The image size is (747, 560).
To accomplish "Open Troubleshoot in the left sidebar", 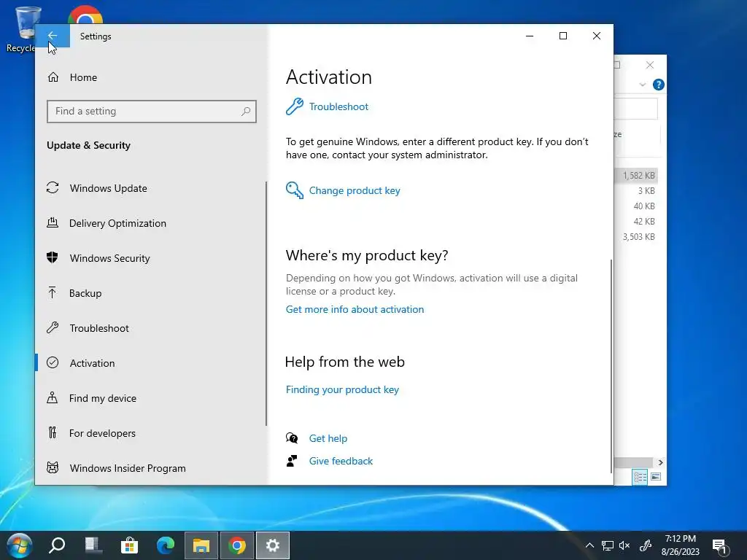I will (x=99, y=328).
